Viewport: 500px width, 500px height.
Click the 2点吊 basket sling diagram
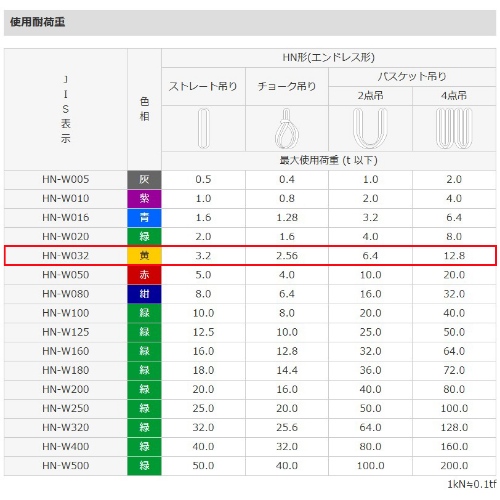click(x=370, y=128)
